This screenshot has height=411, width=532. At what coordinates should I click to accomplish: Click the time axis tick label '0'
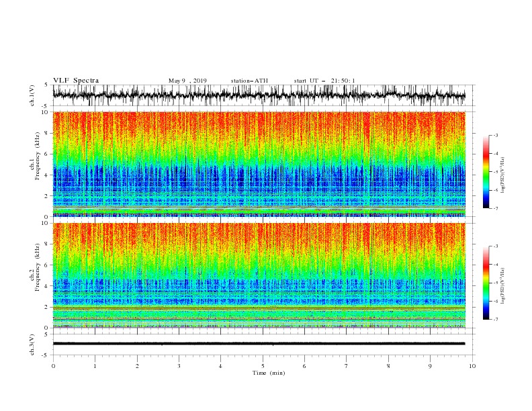click(x=53, y=366)
